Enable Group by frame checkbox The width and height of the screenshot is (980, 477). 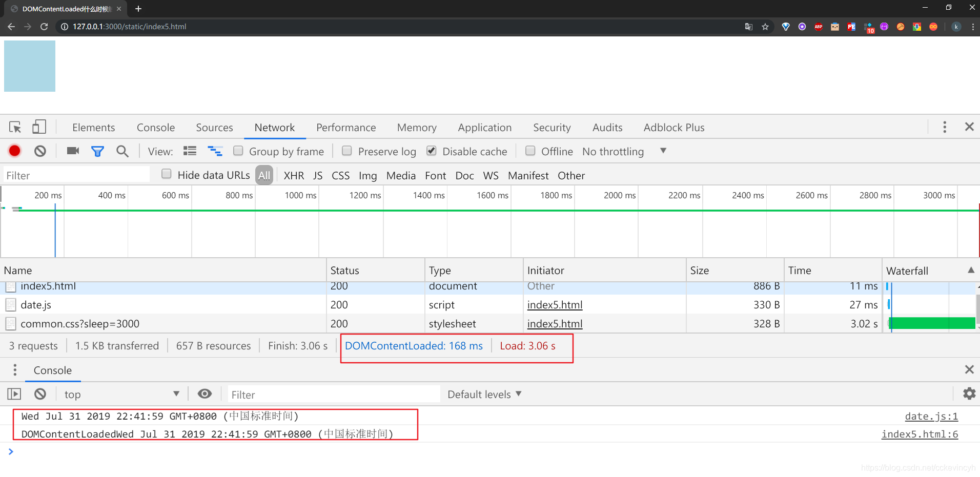coord(238,151)
